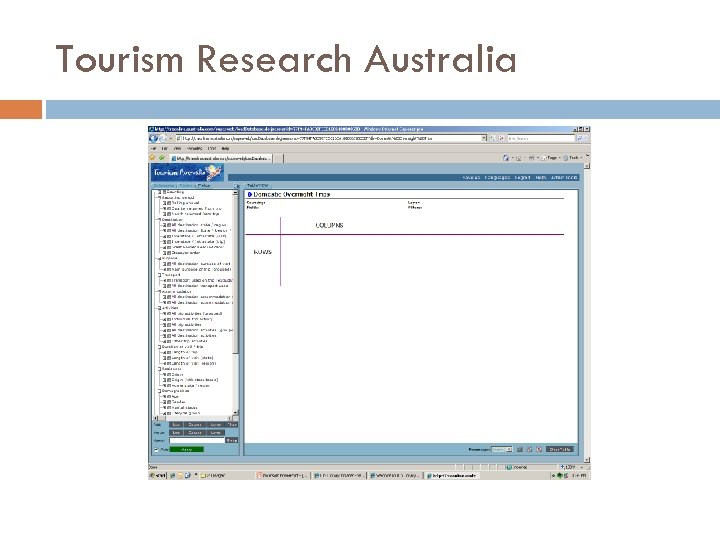Click the Add to Favorites icon

(162, 158)
